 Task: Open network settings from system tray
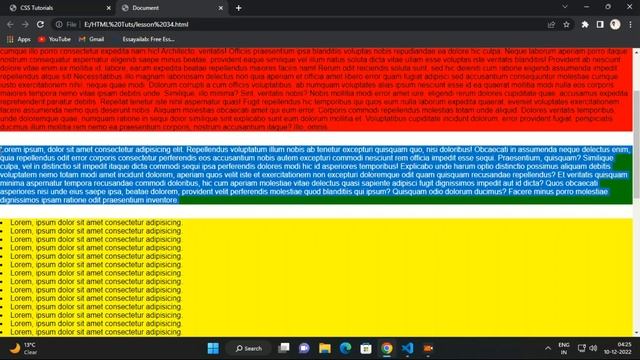pos(582,348)
